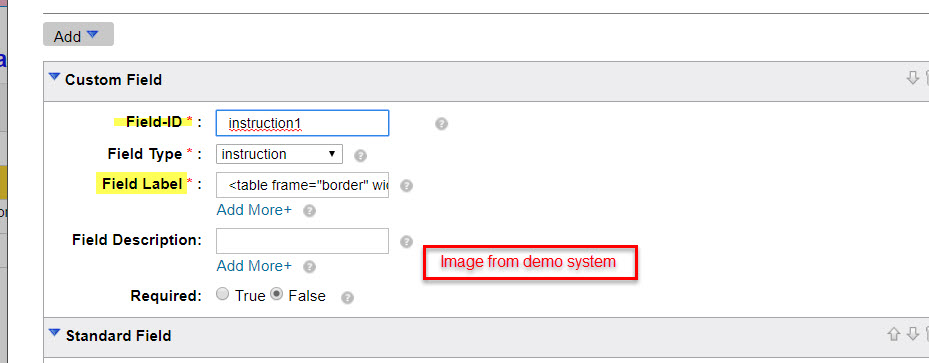This screenshot has width=929, height=363.
Task: Select True for Required
Action: (222, 294)
